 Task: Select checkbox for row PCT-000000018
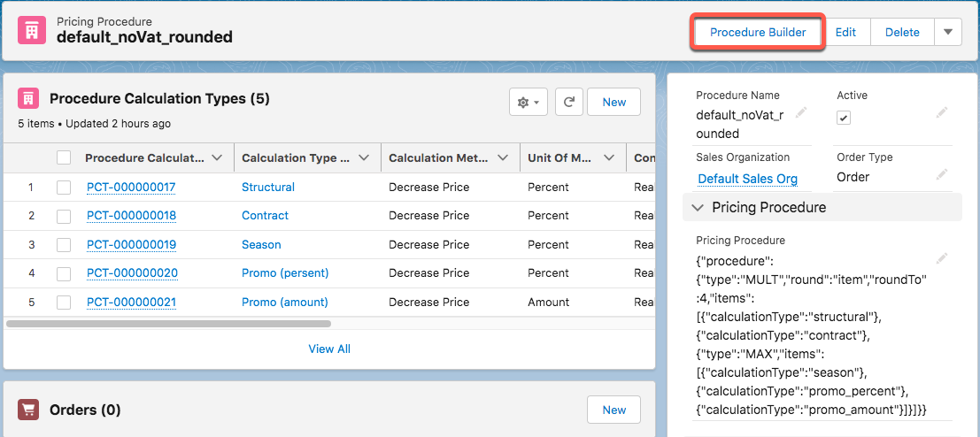click(64, 215)
